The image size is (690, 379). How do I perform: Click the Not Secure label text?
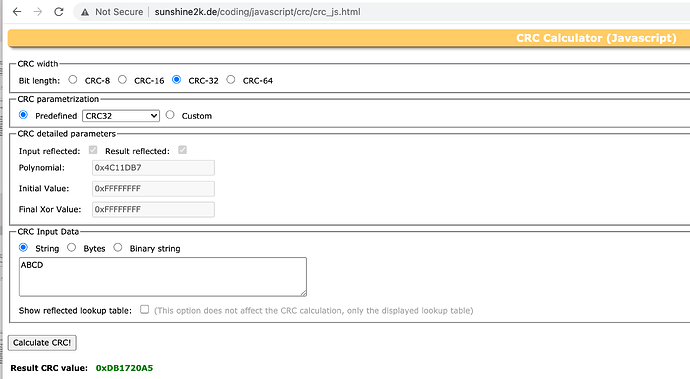(x=119, y=12)
